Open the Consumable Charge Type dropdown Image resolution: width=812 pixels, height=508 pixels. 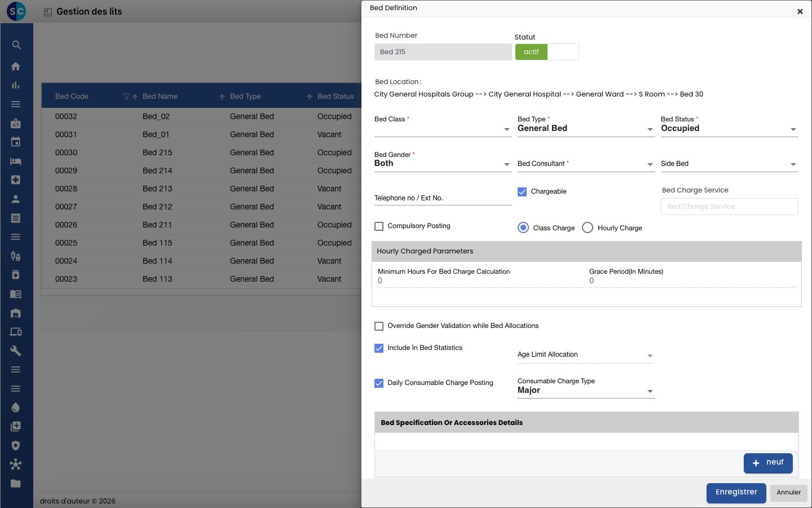[x=586, y=391]
